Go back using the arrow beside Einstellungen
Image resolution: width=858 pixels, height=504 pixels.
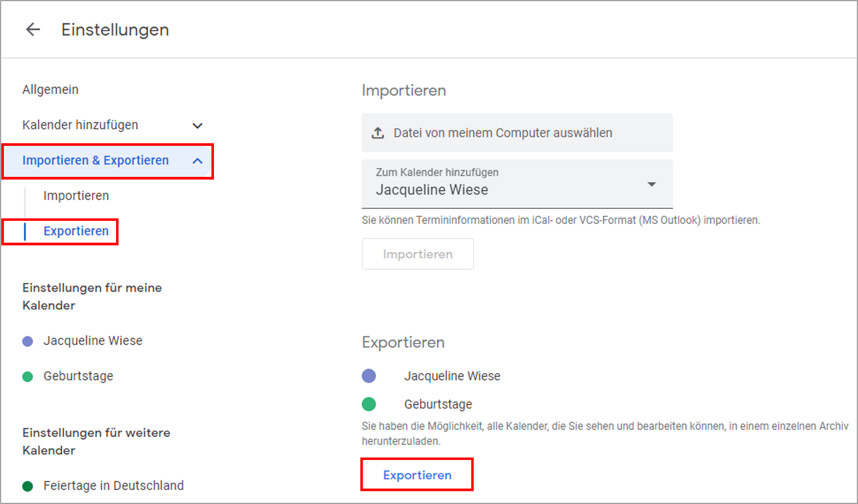tap(33, 29)
